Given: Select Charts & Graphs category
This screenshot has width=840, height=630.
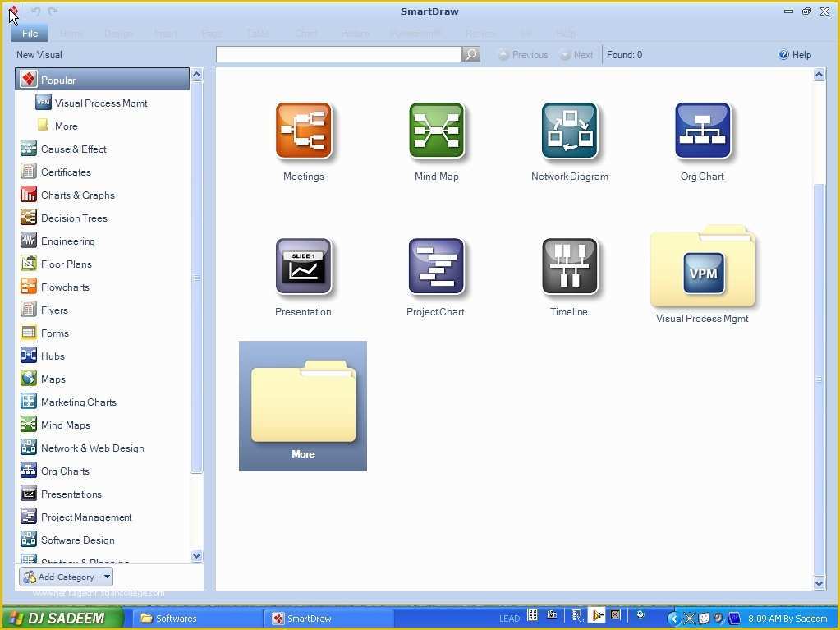Looking at the screenshot, I should [x=67, y=195].
